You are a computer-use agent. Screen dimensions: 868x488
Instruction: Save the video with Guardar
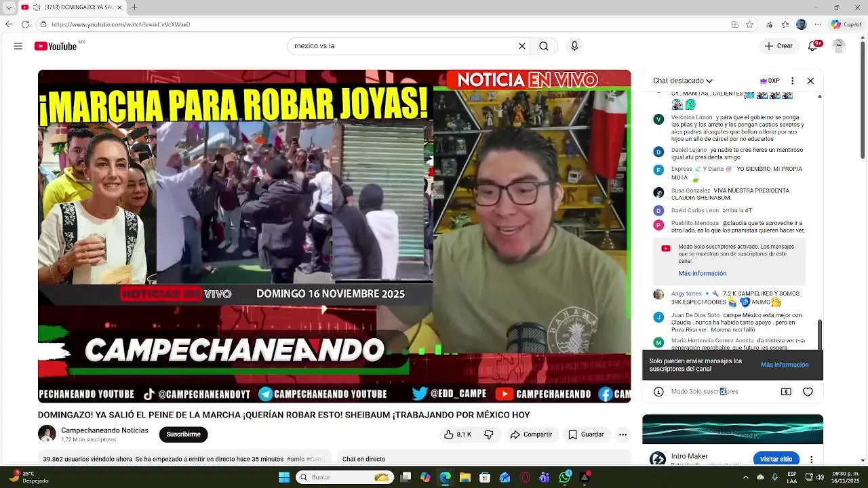click(586, 434)
